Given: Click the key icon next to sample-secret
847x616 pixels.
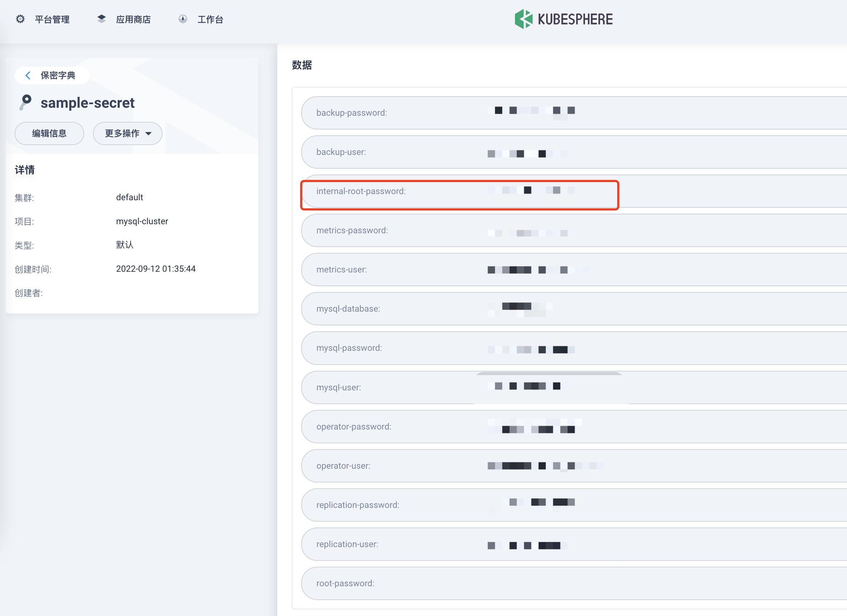Looking at the screenshot, I should pyautogui.click(x=25, y=102).
